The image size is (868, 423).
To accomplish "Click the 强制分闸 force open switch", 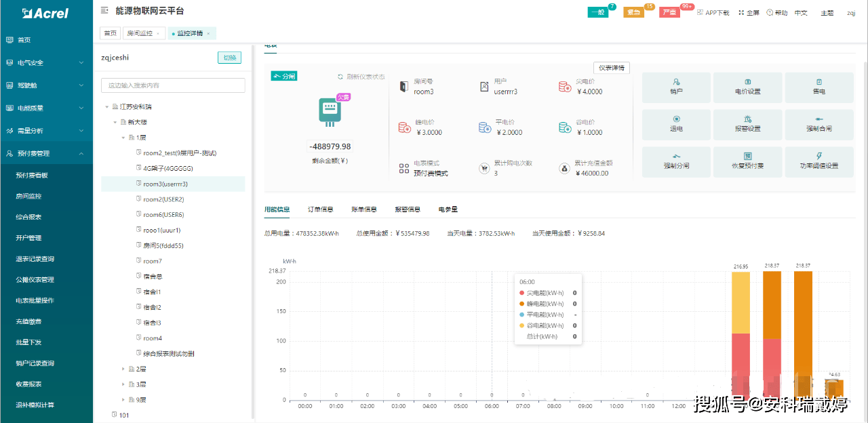I will [676, 161].
